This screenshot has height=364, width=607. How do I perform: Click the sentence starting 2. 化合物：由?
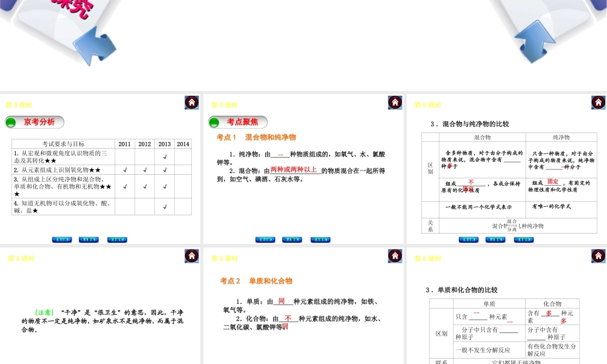coord(302,323)
